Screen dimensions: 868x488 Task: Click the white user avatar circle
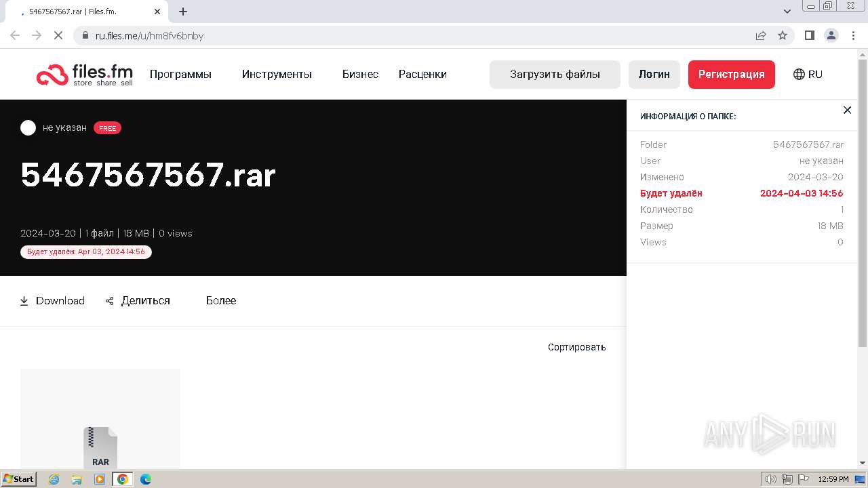28,127
